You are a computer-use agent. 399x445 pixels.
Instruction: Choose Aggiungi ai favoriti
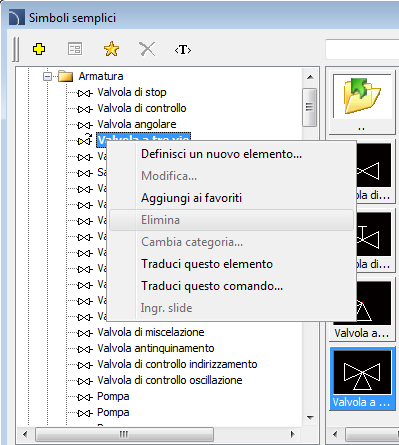point(231,198)
